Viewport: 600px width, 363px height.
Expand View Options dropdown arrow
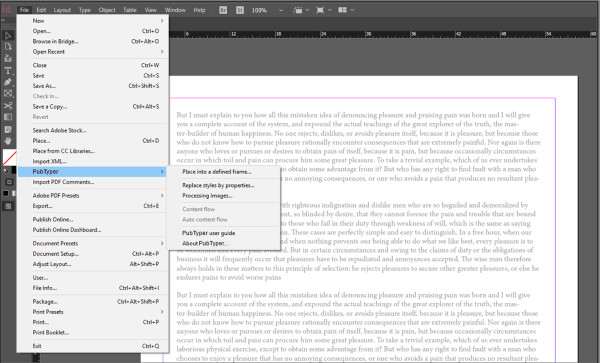pyautogui.click(x=307, y=10)
